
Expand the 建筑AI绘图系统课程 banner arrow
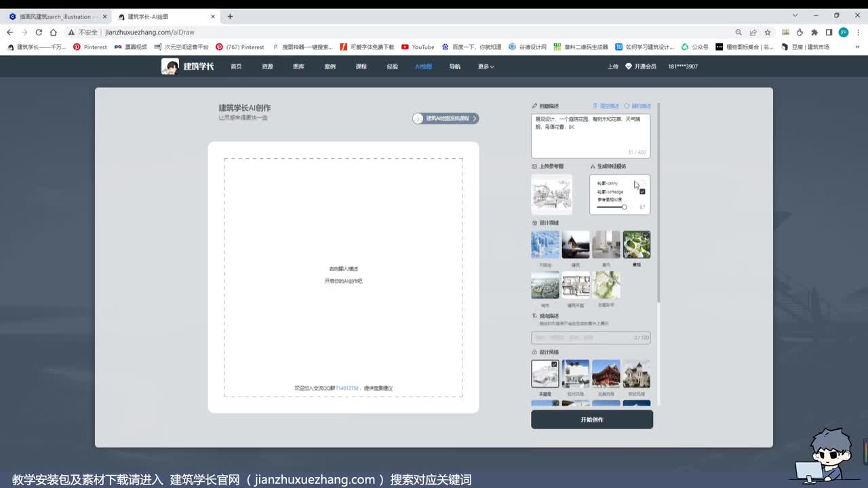(475, 119)
